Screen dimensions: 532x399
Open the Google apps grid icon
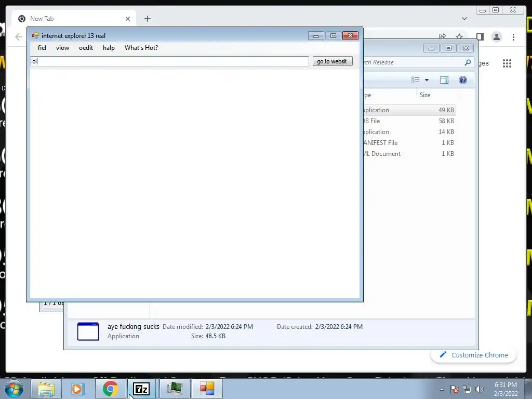point(507,63)
